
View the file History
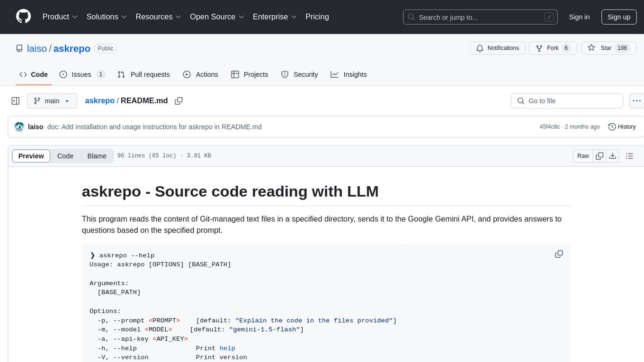[622, 127]
